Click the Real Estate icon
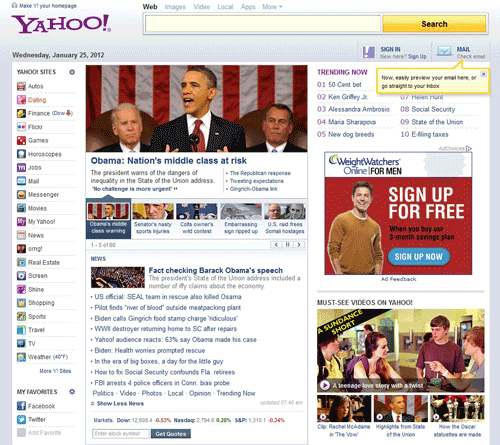This screenshot has height=445, width=500. tap(21, 262)
